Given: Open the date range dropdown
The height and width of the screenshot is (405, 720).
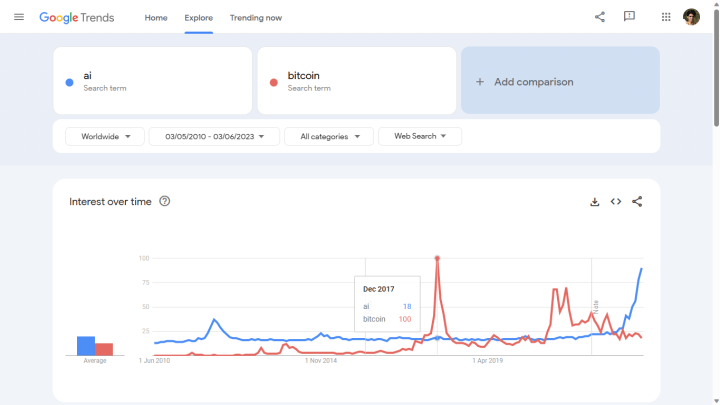Looking at the screenshot, I should (x=214, y=136).
